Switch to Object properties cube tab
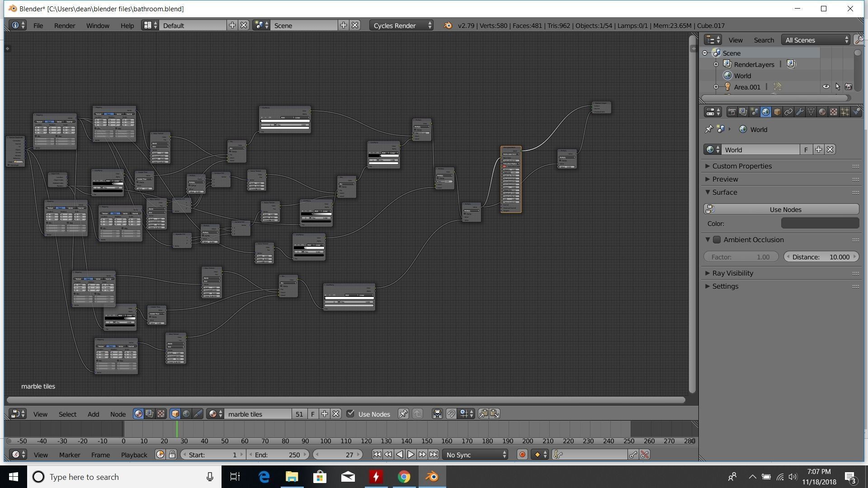 pos(777,112)
